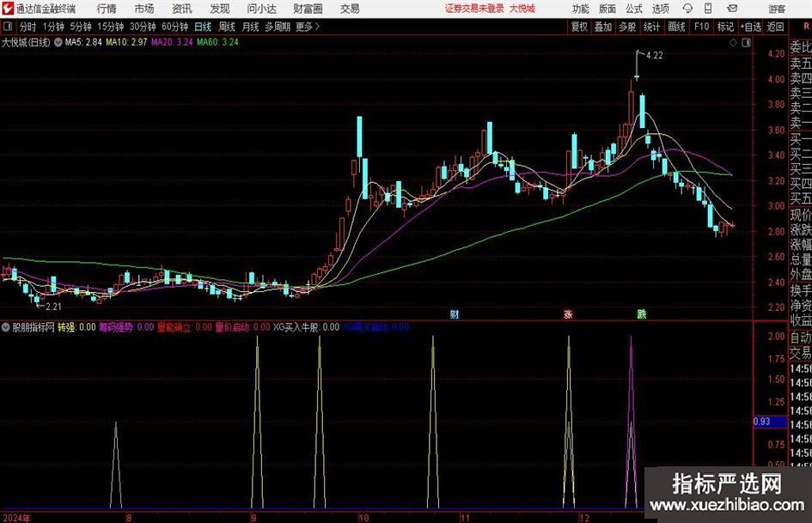812x523 pixels.
Task: Click the red R icon at right edge
Action: point(806,27)
